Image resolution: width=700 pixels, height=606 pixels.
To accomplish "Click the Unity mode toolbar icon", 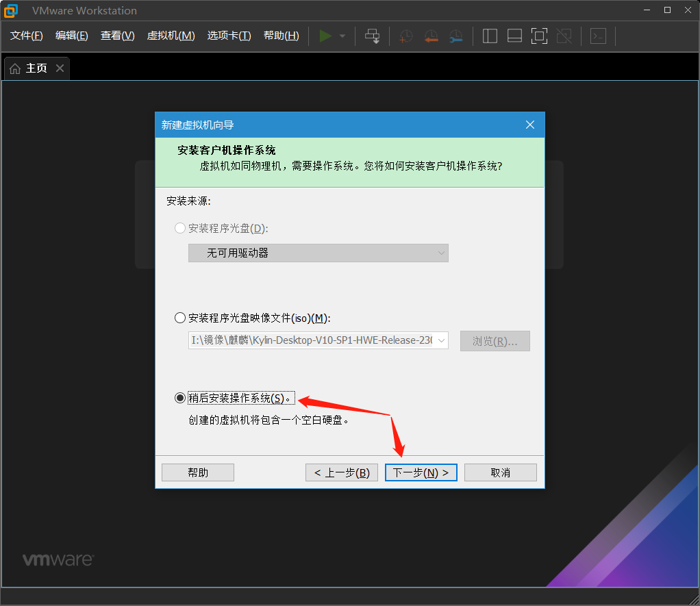I will tap(564, 36).
